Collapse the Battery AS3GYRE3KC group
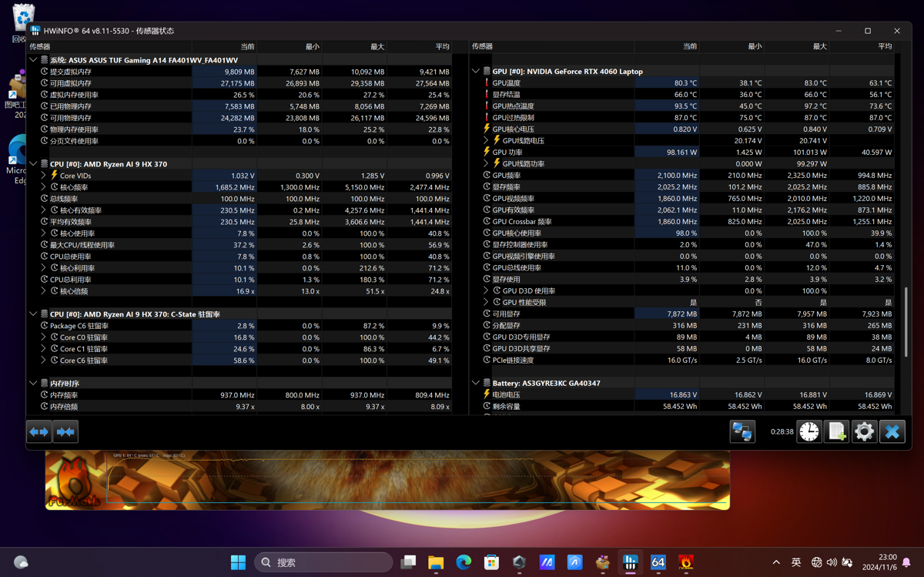Screen dimensions: 924x577 pos(476,384)
